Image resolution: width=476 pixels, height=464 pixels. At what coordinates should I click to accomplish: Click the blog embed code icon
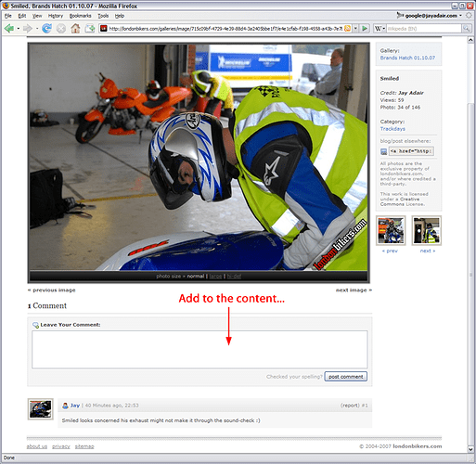383,151
